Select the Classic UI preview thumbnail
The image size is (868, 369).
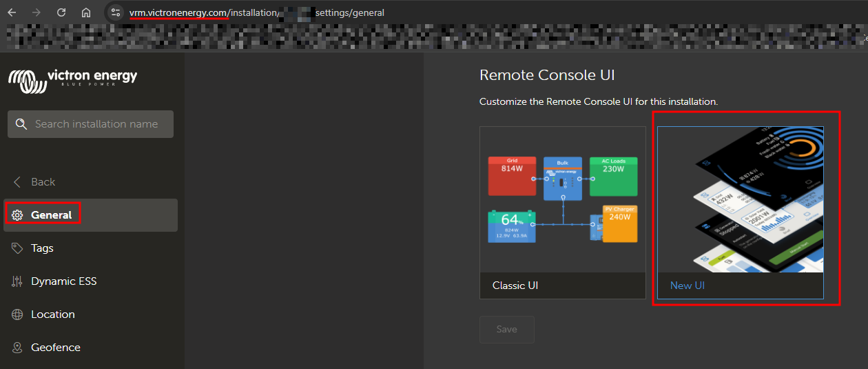(563, 199)
